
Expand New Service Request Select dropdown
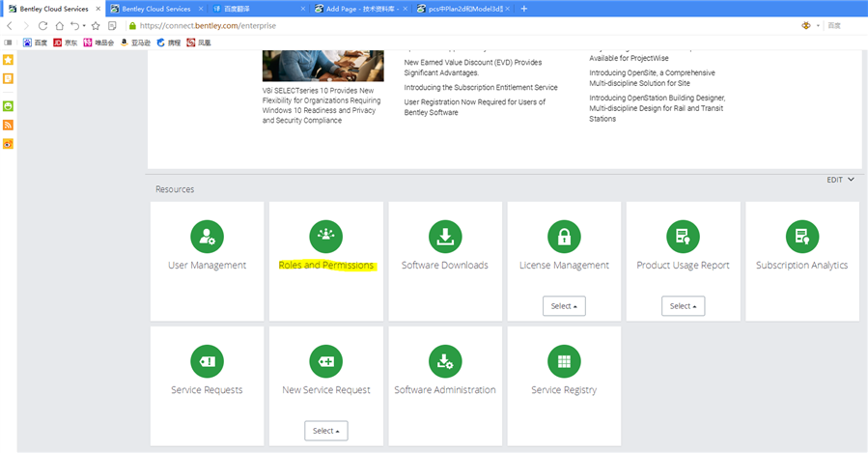click(326, 430)
